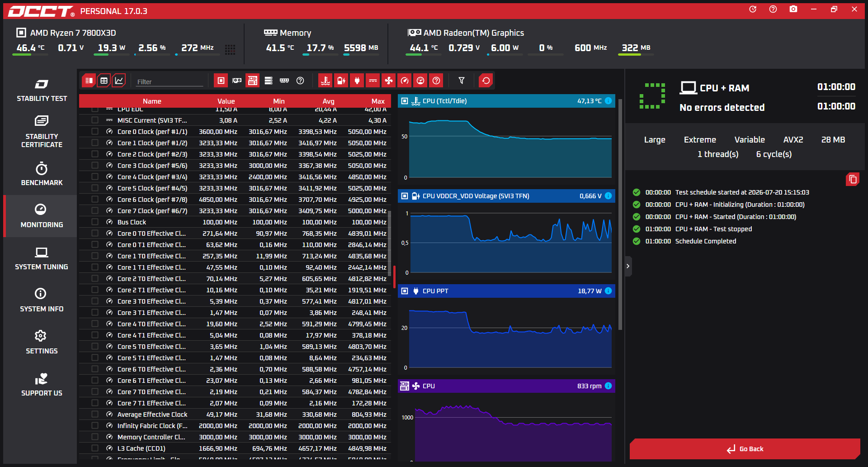Sort the table by Name column
Image resolution: width=868 pixels, height=467 pixels.
[x=152, y=101]
